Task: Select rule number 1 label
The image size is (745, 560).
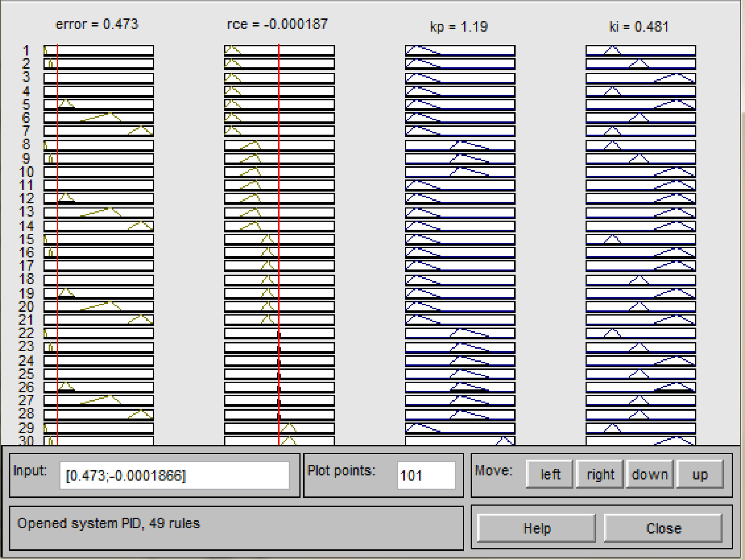Action: click(x=26, y=51)
